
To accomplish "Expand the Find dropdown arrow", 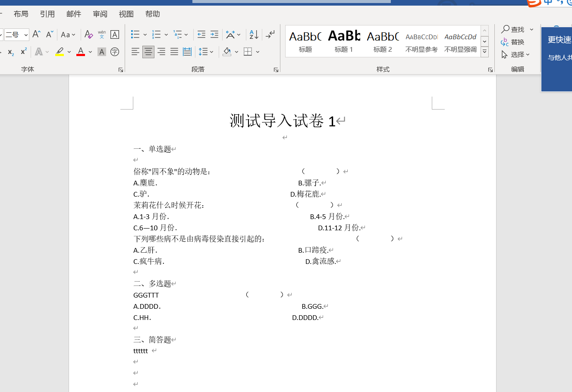I will click(x=531, y=29).
